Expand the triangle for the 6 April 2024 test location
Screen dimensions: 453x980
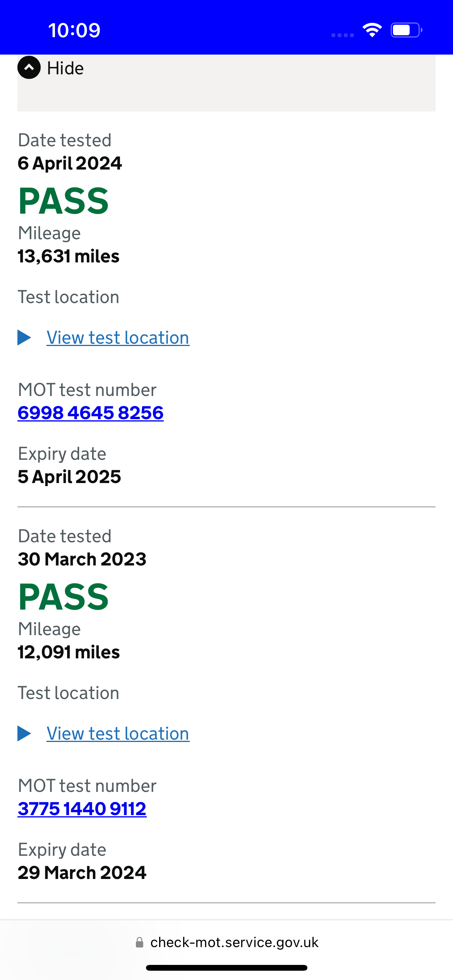point(24,338)
